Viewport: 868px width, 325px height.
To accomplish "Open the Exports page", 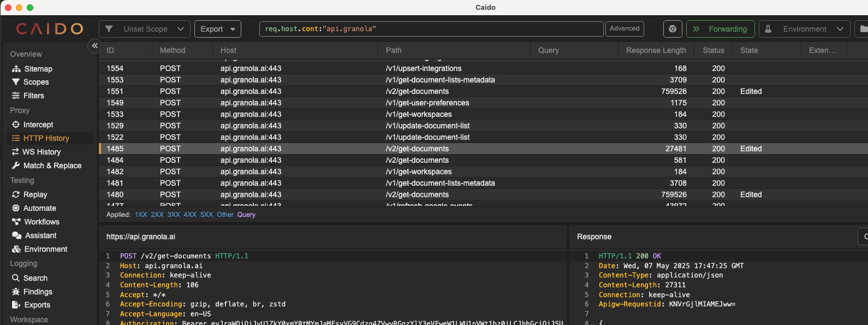I will click(x=31, y=305).
